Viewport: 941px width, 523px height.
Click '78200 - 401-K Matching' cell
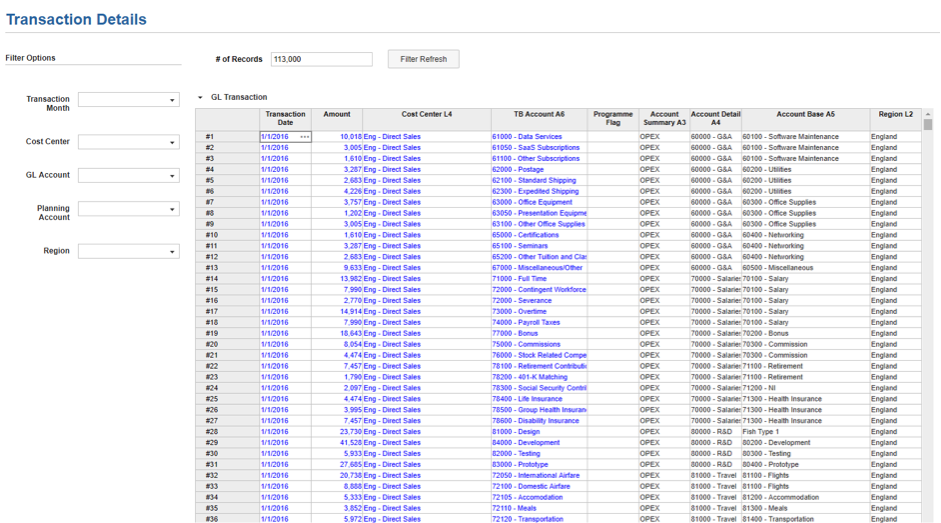point(539,377)
